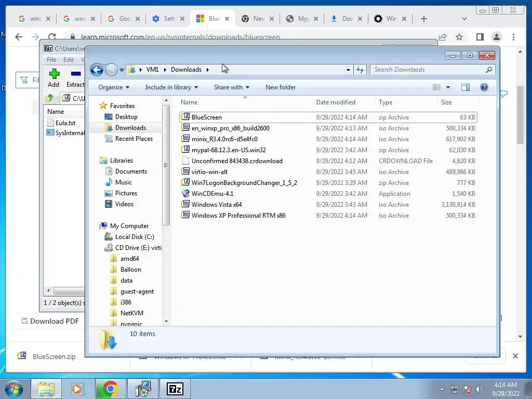This screenshot has width=532, height=399.
Task: Refresh the Downloads folder view
Action: tap(360, 70)
